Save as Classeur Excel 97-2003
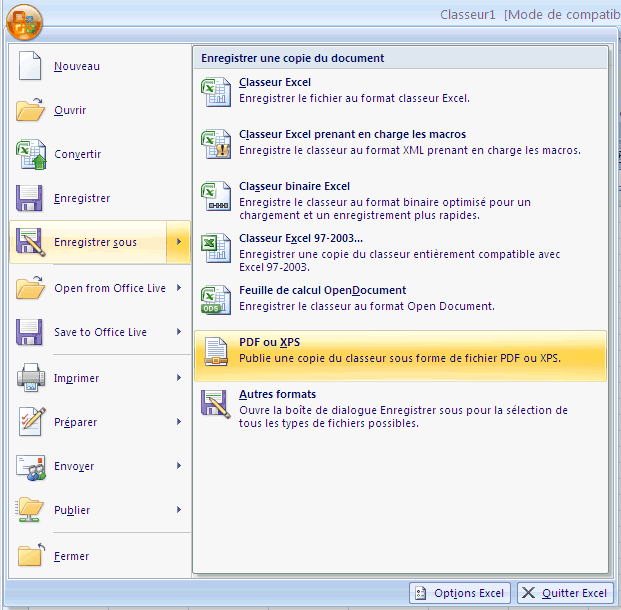 (400, 252)
